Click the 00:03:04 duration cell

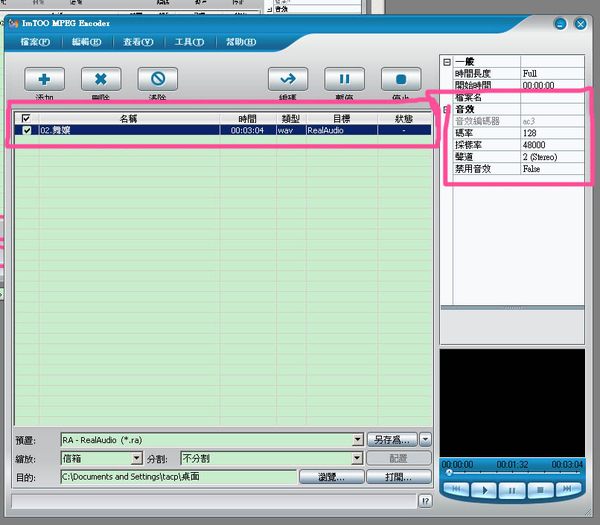tap(248, 130)
